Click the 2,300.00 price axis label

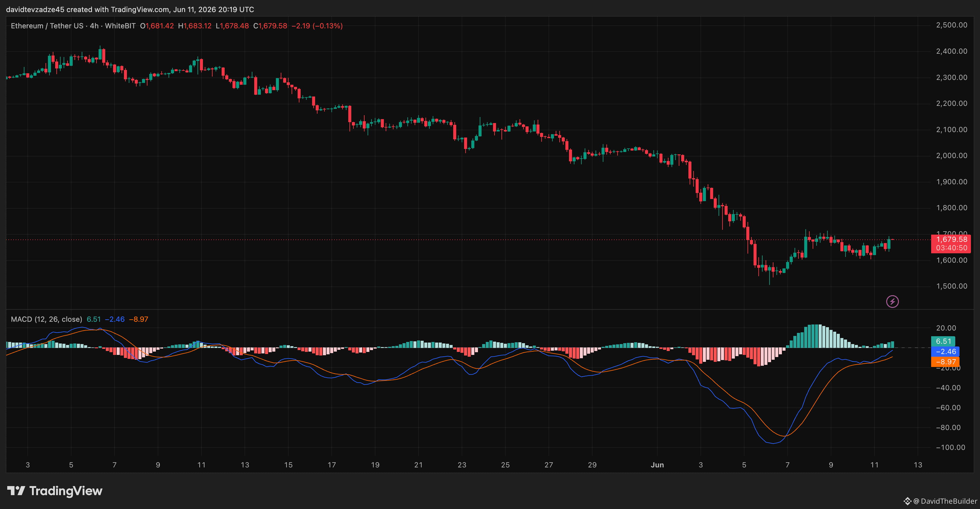pos(951,77)
